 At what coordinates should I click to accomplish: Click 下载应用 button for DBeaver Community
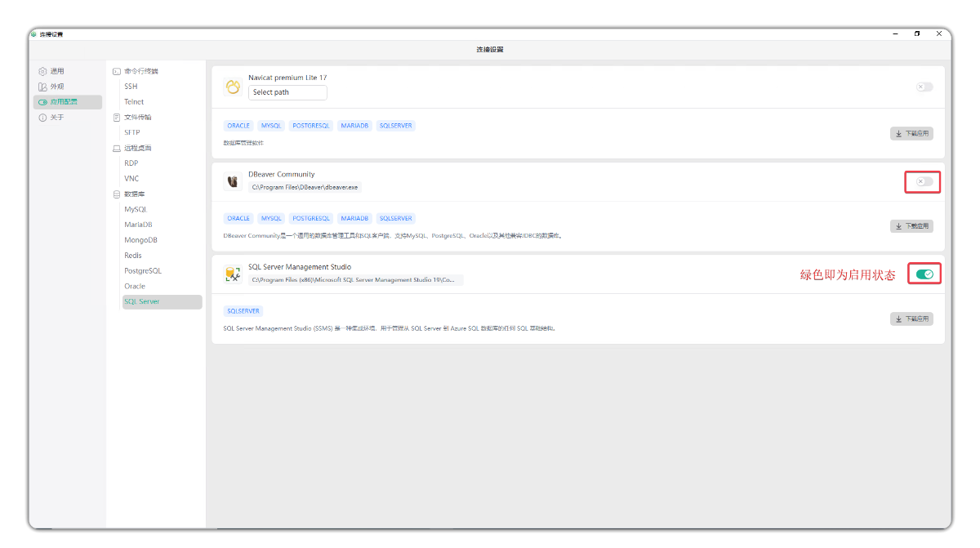911,226
